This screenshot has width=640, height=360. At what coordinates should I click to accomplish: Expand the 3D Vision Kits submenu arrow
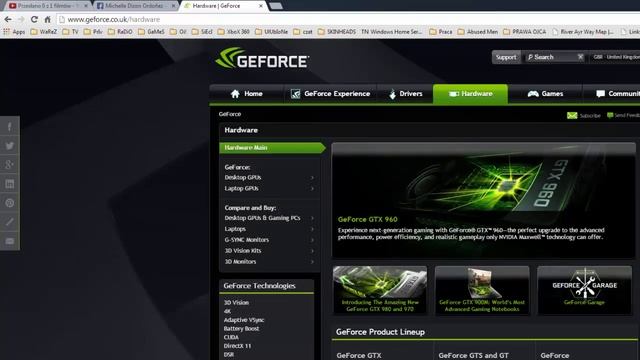tap(312, 251)
